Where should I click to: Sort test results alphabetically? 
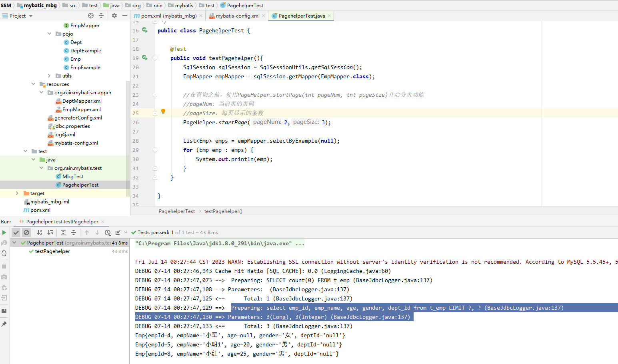coord(40,233)
